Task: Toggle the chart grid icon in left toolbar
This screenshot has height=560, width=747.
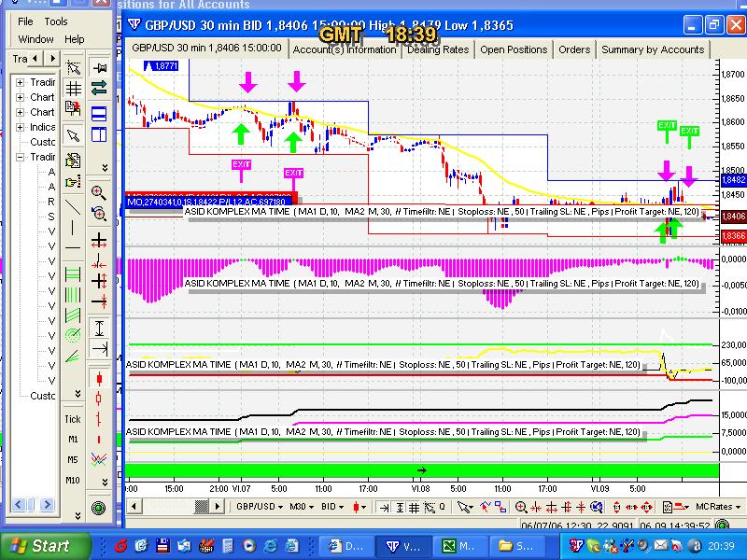Action: (74, 89)
